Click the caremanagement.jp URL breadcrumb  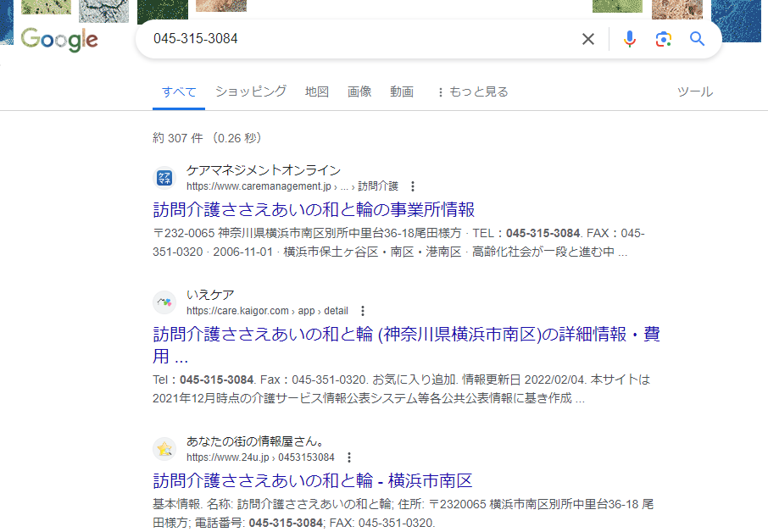(292, 186)
